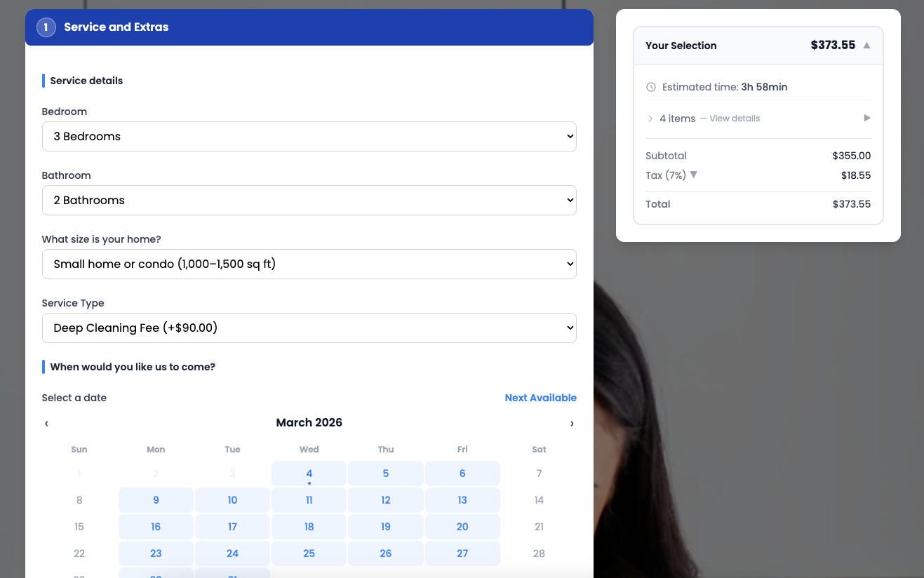Go to the previous calendar month
The width and height of the screenshot is (924, 578).
[x=46, y=423]
